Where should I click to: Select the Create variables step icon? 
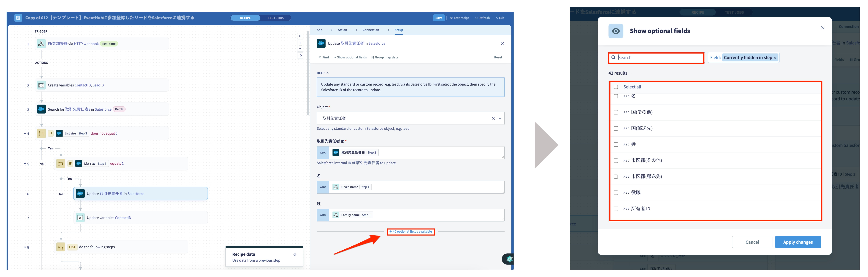point(41,85)
